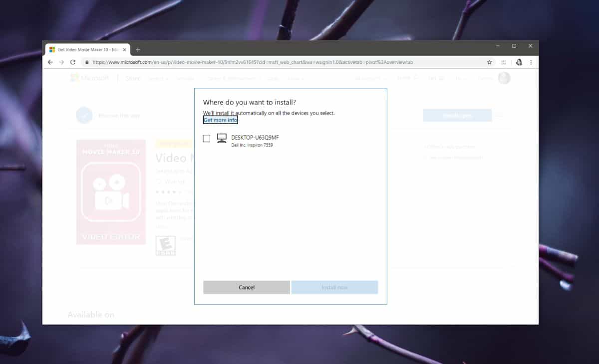The width and height of the screenshot is (599, 364).
Task: Click the Microsoft logo in the page header
Action: 89,78
